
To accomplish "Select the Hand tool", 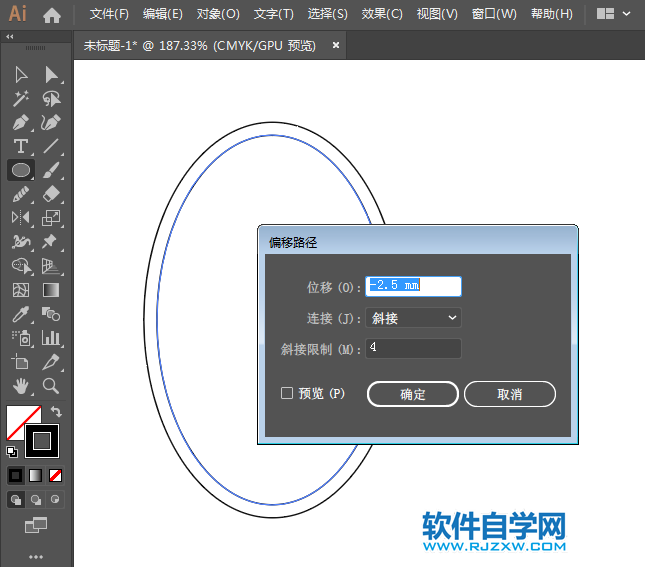I will pyautogui.click(x=21, y=386).
